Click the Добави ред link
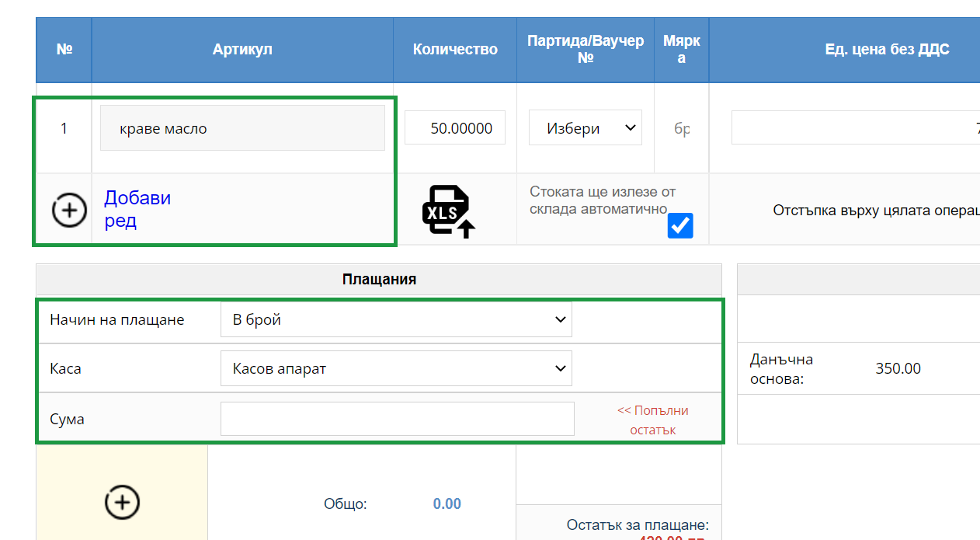 (137, 209)
